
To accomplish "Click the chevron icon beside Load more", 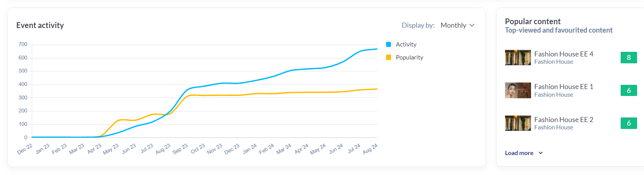I will tap(541, 153).
